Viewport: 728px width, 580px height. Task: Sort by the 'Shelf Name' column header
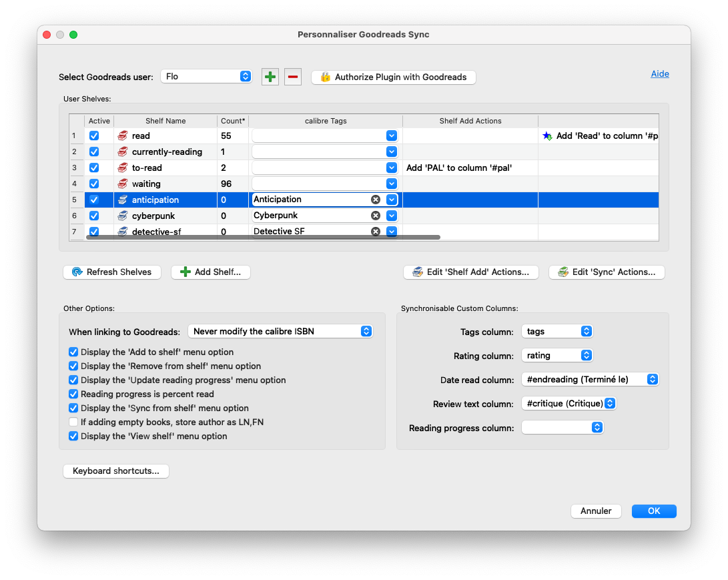(x=165, y=121)
